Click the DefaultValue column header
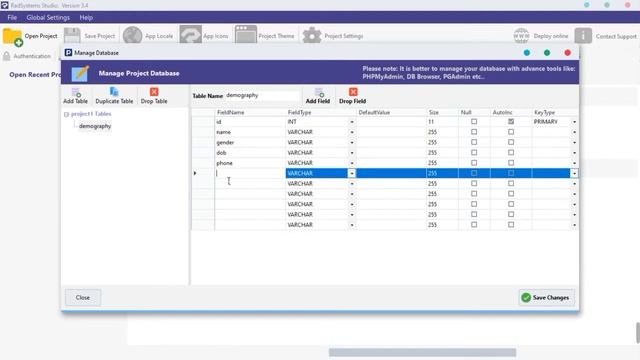The image size is (640, 360). click(391, 112)
